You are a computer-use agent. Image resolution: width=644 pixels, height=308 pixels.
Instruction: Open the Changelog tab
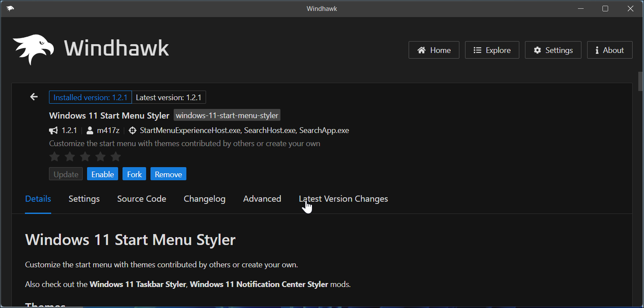204,199
